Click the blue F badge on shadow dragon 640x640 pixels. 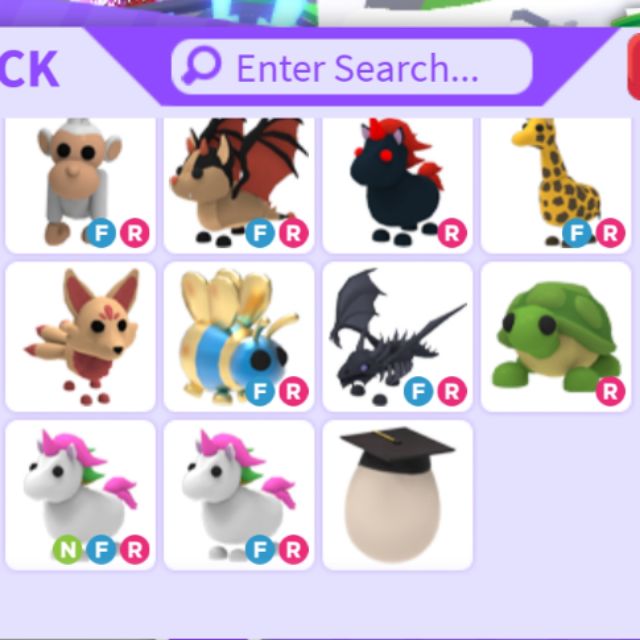[418, 391]
